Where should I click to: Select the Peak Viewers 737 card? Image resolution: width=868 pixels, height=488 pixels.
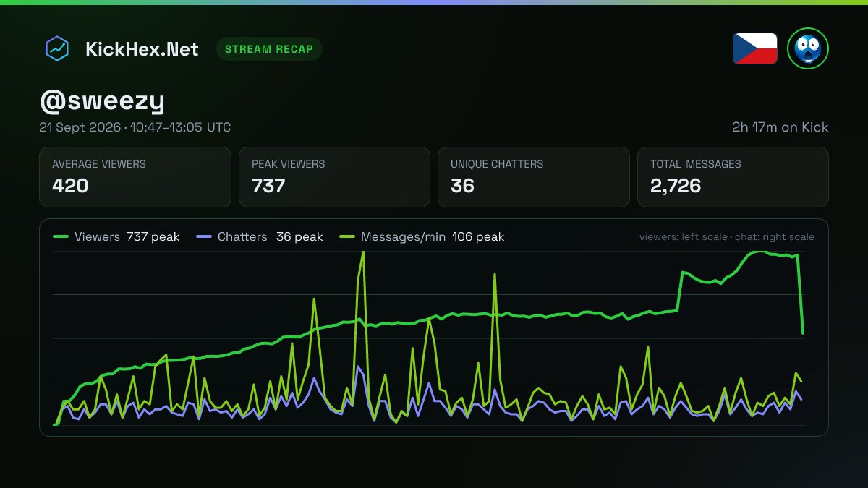(x=334, y=177)
